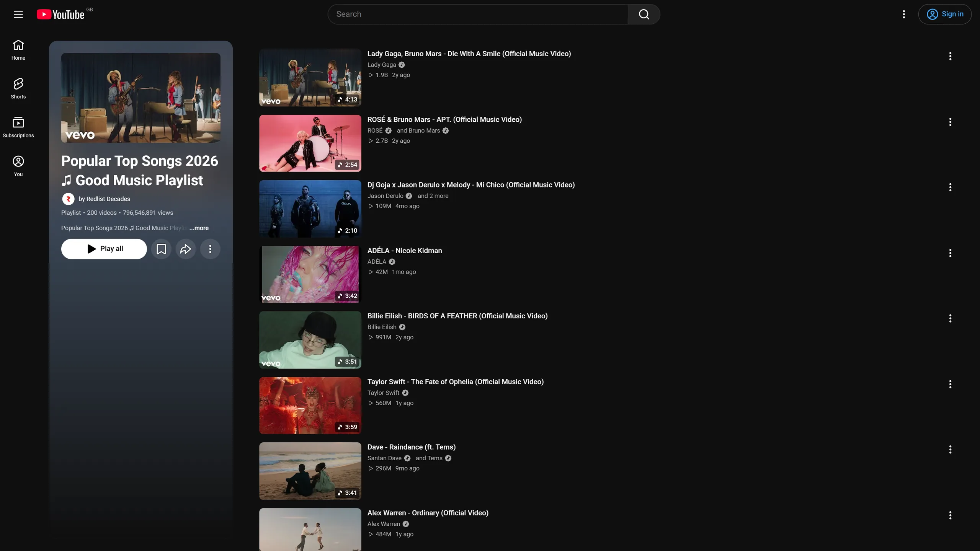Play ROSÉ APT. thumbnail
Screen dimensions: 980x551
pyautogui.click(x=310, y=143)
